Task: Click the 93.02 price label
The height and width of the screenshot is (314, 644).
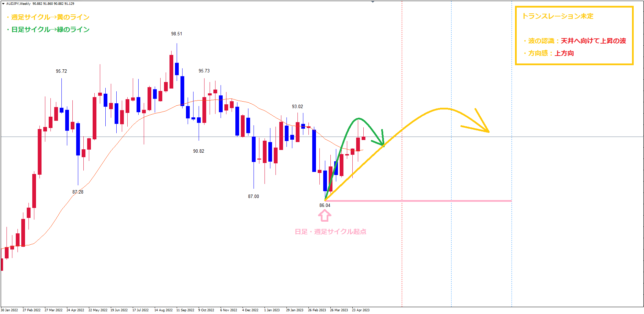Action: pyautogui.click(x=297, y=106)
